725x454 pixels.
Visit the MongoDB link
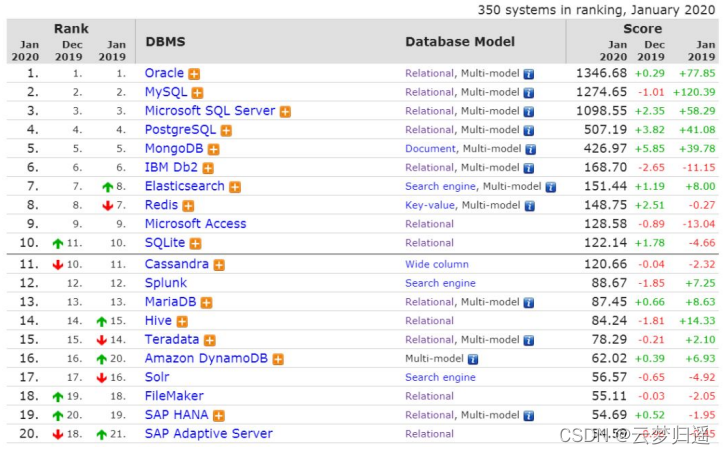tap(174, 148)
